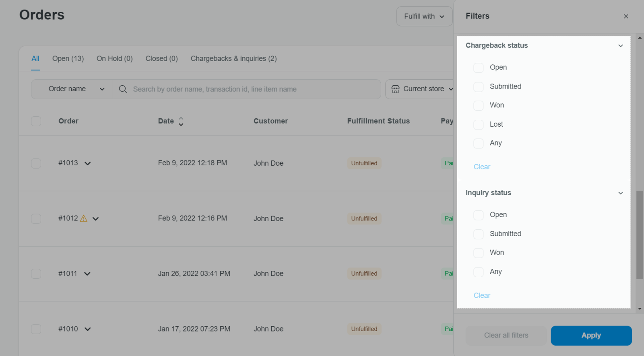Image resolution: width=644 pixels, height=356 pixels.
Task: Tick the Inquiry status Submitted checkbox
Action: tap(478, 234)
